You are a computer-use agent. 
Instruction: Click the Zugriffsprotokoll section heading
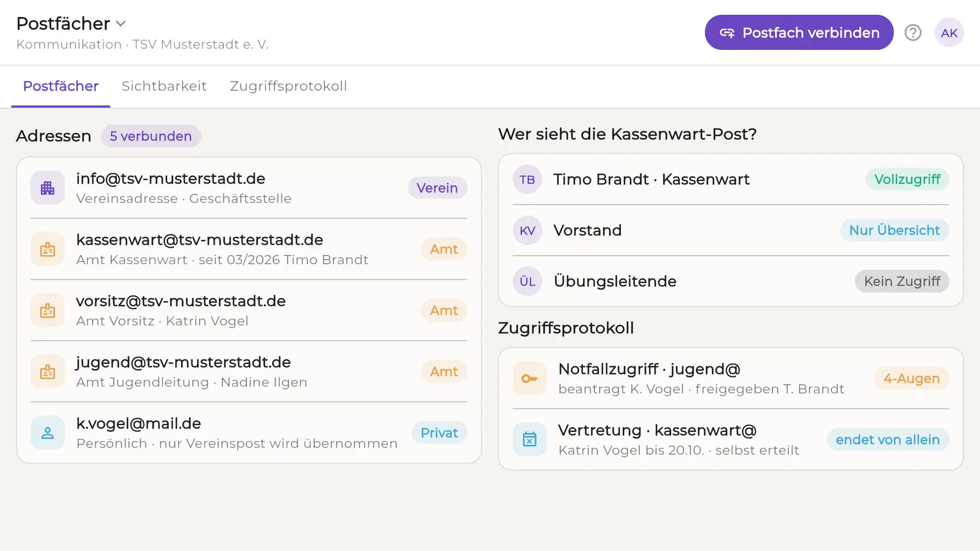click(x=566, y=328)
